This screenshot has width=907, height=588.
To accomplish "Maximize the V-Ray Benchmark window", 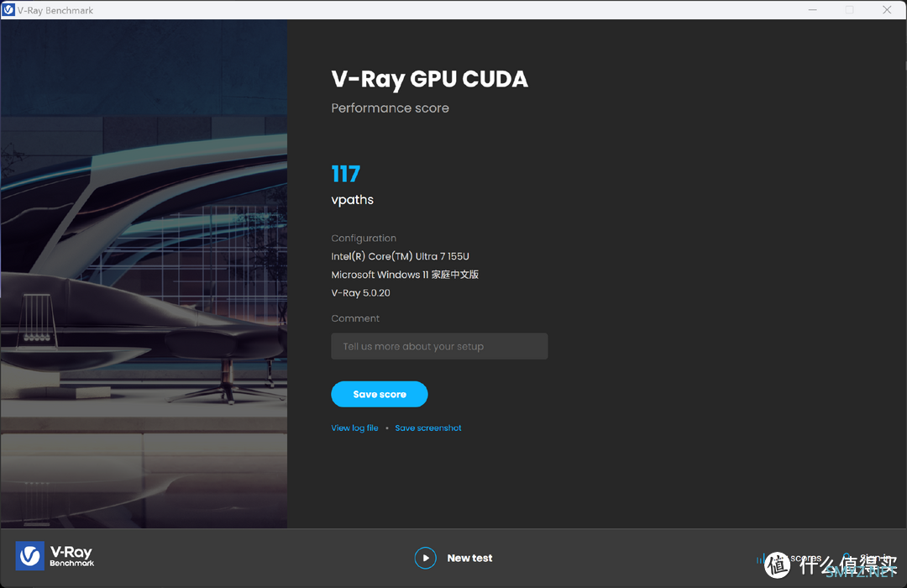I will tap(849, 10).
